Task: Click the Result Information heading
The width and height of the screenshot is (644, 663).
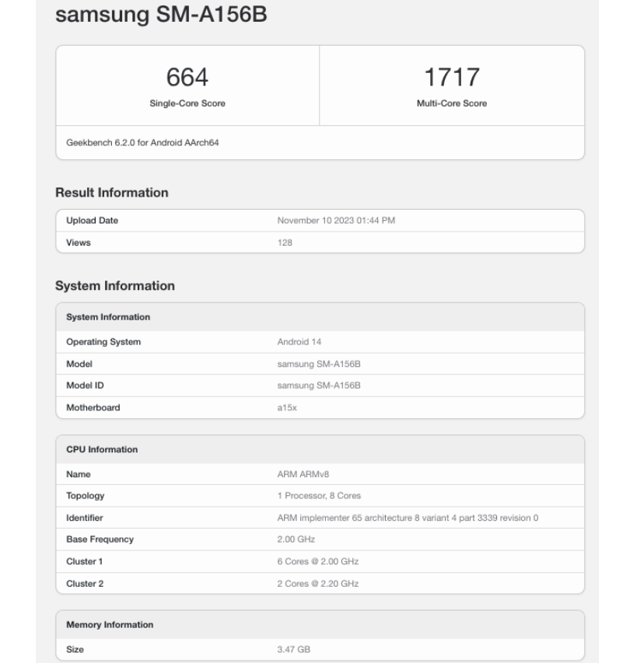Action: pos(111,193)
